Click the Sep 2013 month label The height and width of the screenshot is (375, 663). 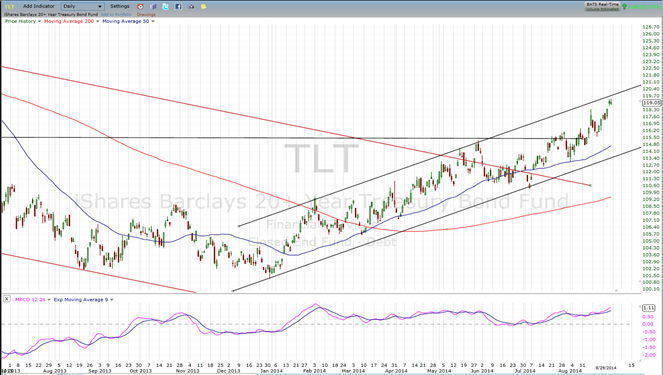tap(99, 371)
